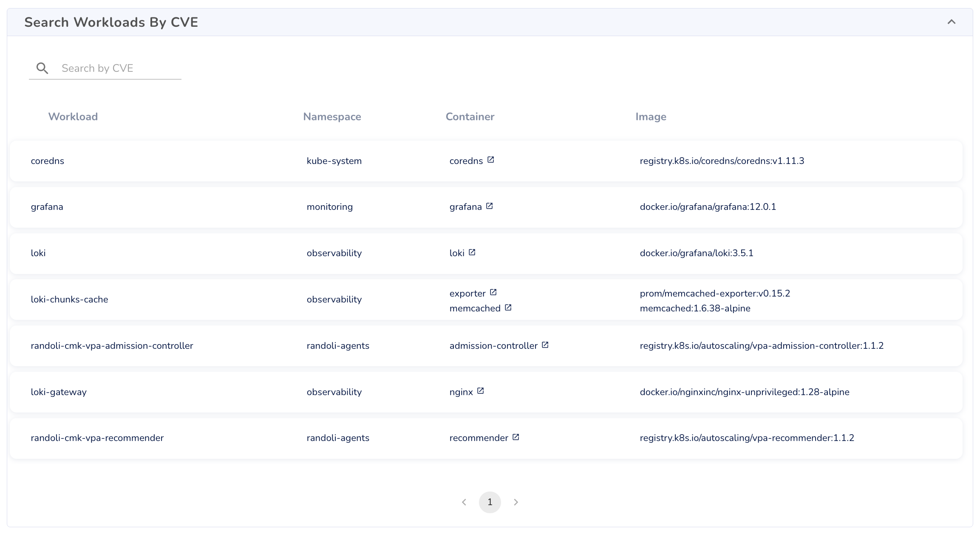Viewport: 980px width, 537px height.
Task: Open exporter container external link icon
Action: (493, 292)
